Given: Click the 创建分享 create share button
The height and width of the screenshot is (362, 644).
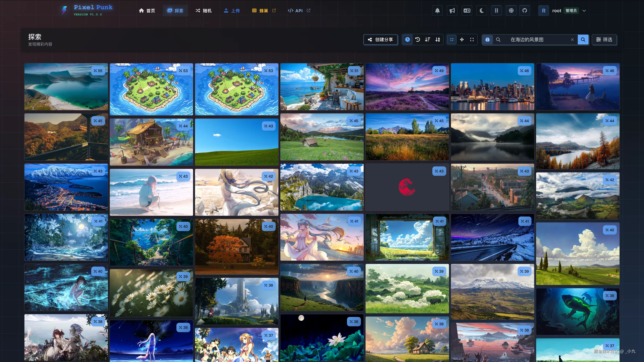Looking at the screenshot, I should coord(380,40).
